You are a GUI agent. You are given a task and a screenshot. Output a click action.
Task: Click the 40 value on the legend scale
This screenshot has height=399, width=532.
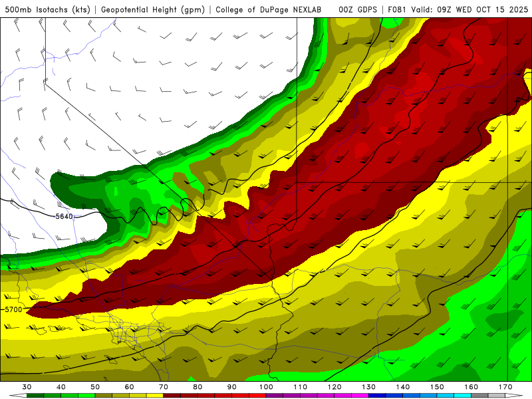point(61,387)
